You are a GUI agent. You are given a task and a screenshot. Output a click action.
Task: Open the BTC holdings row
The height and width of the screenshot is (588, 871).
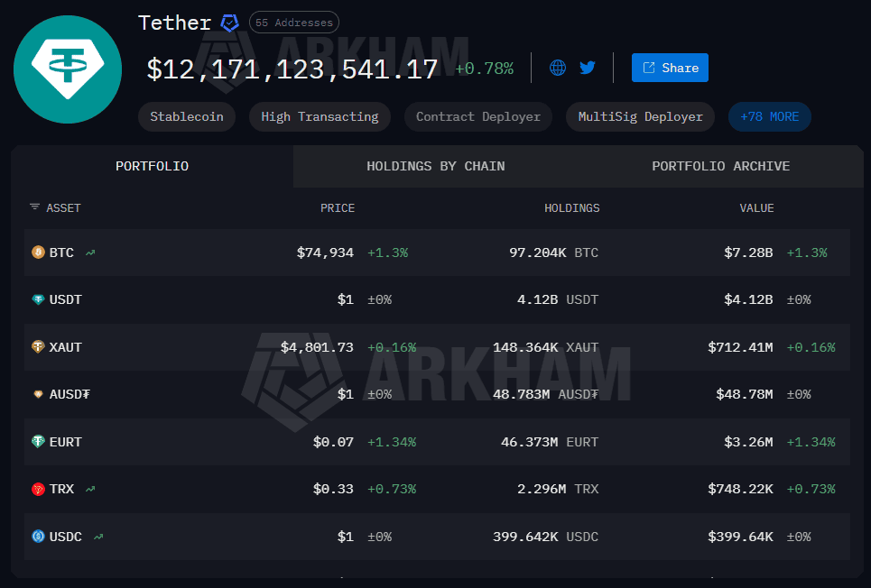click(433, 253)
